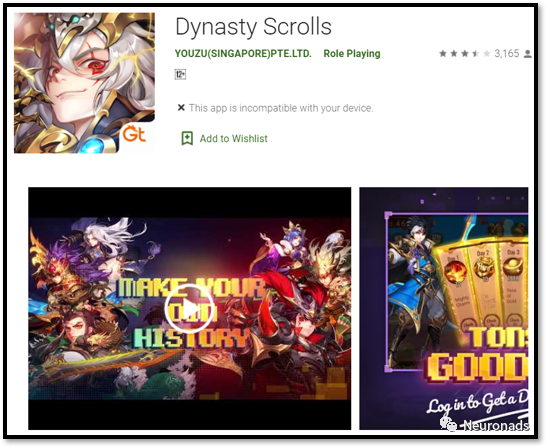Click the 3,165 ratings count

pyautogui.click(x=507, y=54)
